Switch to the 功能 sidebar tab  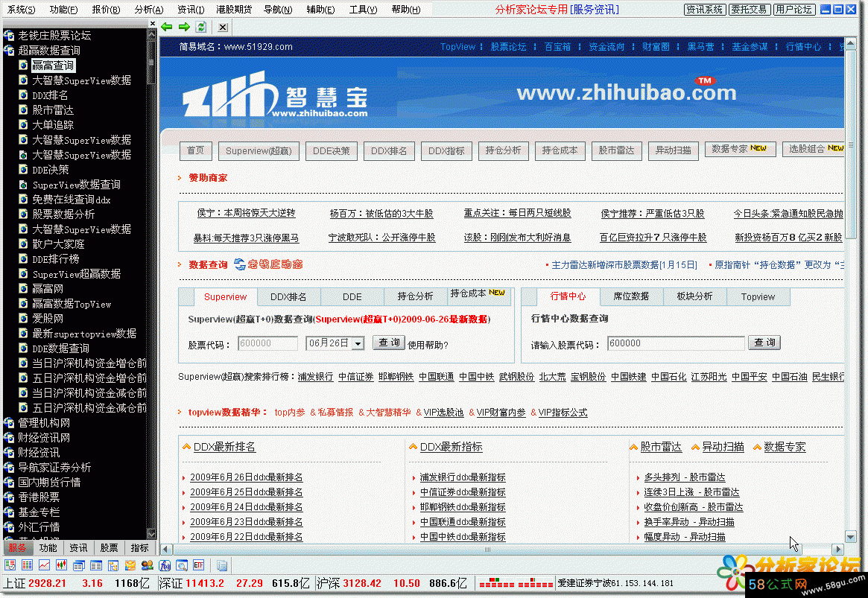[48, 547]
